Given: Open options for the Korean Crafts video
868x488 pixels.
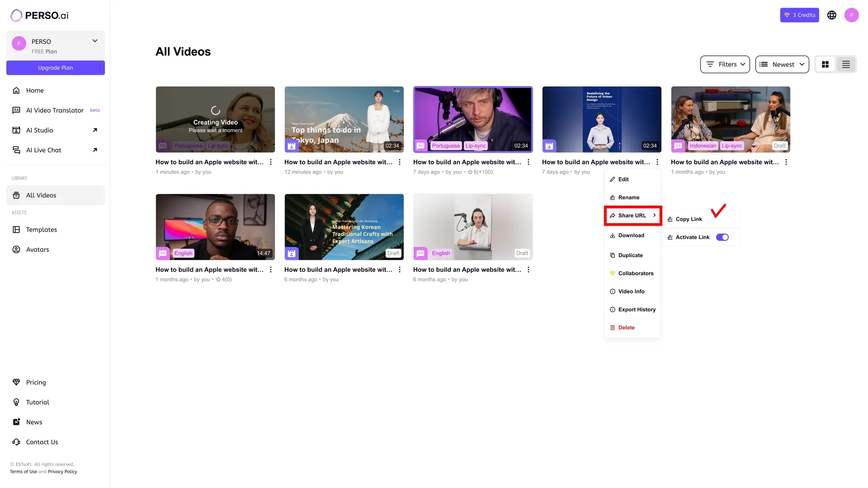Looking at the screenshot, I should pyautogui.click(x=400, y=270).
